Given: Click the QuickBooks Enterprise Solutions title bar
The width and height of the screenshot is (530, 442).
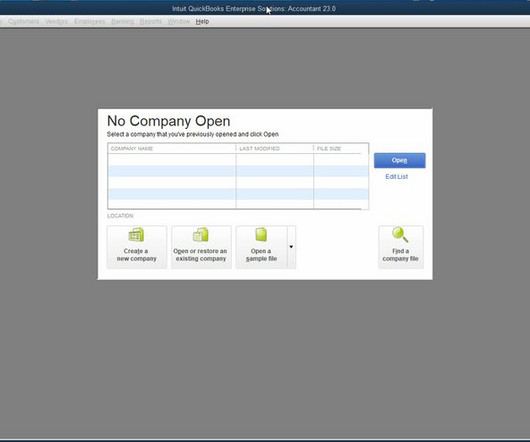Looking at the screenshot, I should (x=254, y=8).
